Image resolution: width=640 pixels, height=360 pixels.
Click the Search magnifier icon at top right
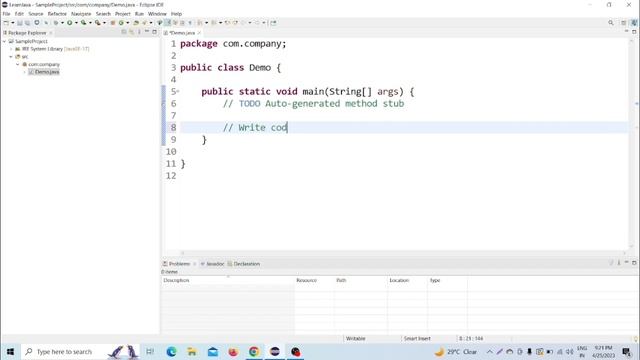coord(611,23)
